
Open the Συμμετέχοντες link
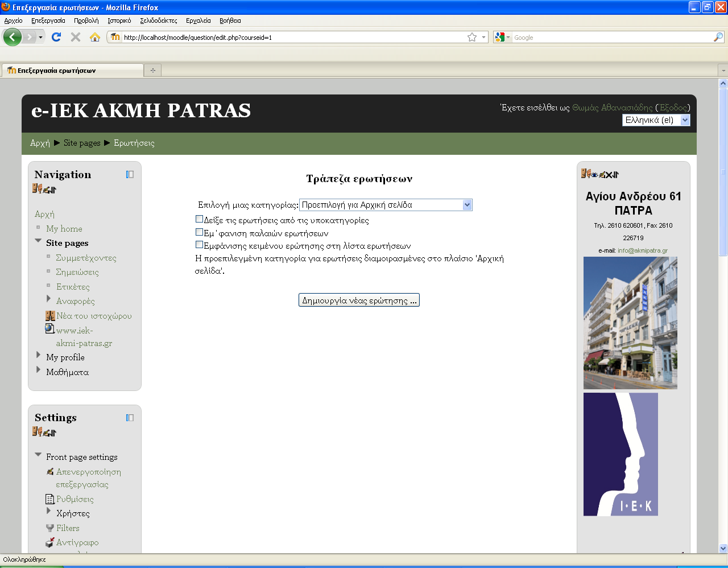click(x=86, y=258)
